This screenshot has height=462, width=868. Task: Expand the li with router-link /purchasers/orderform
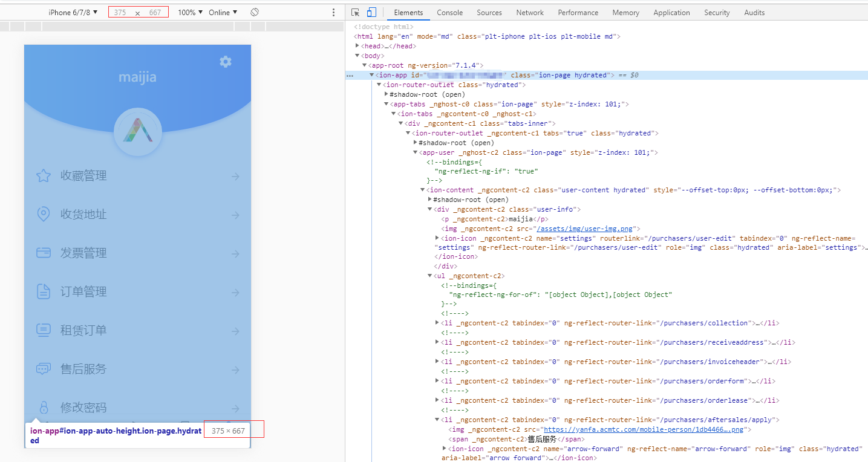coord(437,381)
